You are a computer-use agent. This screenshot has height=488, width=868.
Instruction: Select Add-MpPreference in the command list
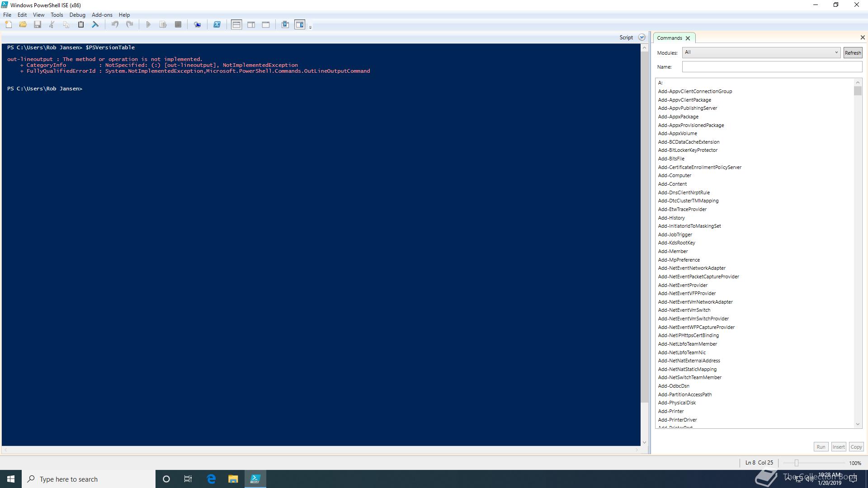click(x=679, y=260)
